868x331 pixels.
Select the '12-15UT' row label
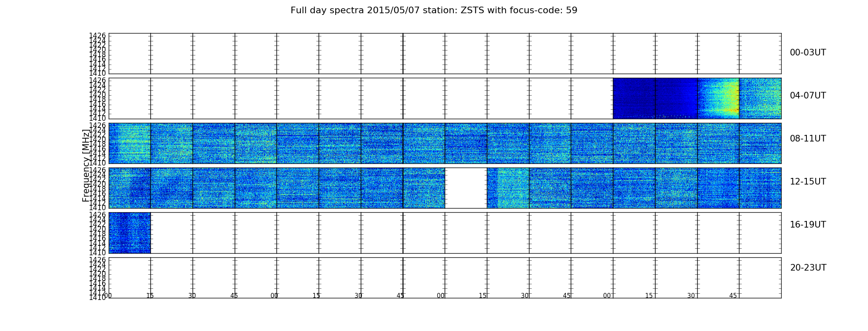(808, 182)
